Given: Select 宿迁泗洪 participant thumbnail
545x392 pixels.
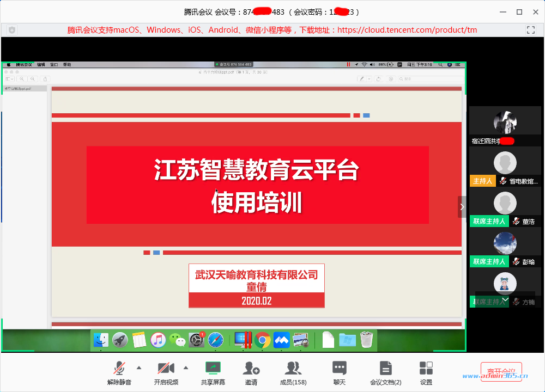Looking at the screenshot, I should click(505, 126).
